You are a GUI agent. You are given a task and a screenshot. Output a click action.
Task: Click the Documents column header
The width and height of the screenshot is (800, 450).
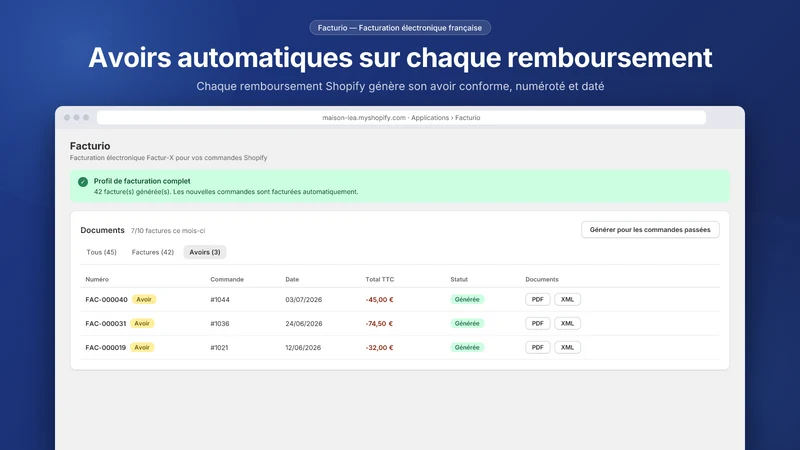coord(542,280)
